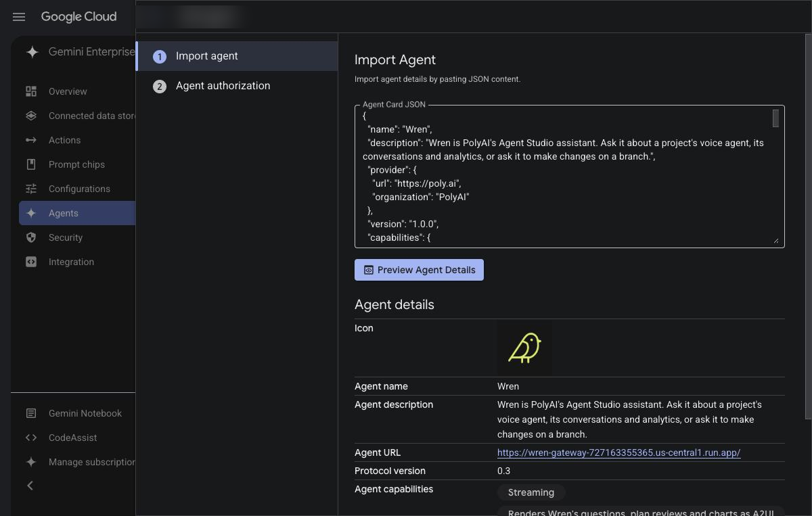Click the step number 2 circle
Image resolution: width=812 pixels, height=516 pixels.
click(160, 86)
